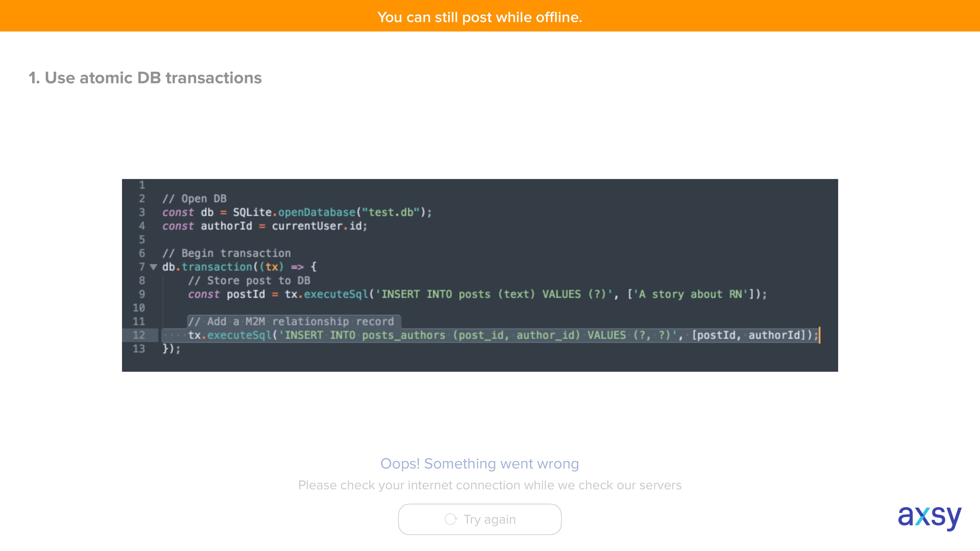Click the '// Begin transaction' comment
This screenshot has width=980, height=551.
(227, 253)
